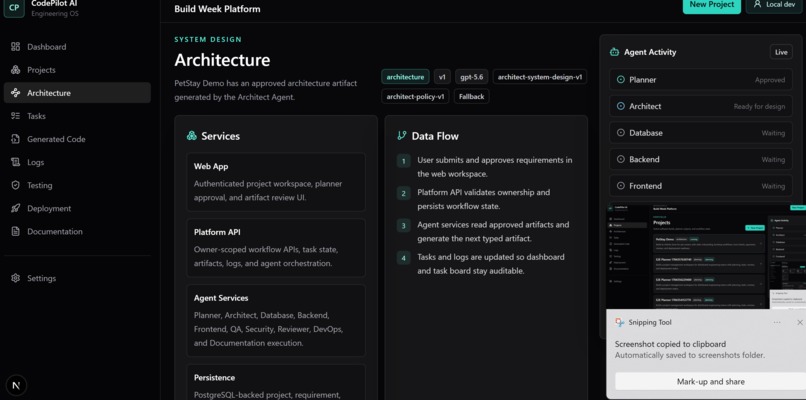Go to Projects in sidebar
Screen dimensions: 806x400
pos(77,70)
